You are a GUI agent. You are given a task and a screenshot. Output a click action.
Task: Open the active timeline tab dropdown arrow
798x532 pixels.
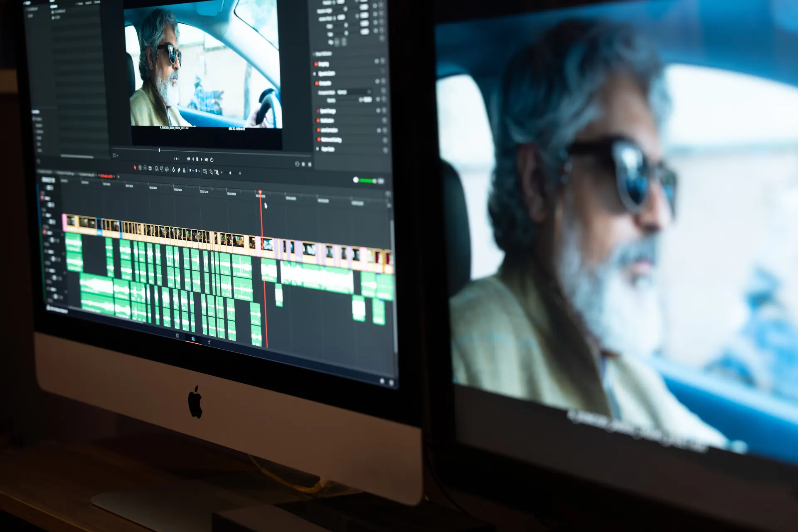[x=114, y=176]
